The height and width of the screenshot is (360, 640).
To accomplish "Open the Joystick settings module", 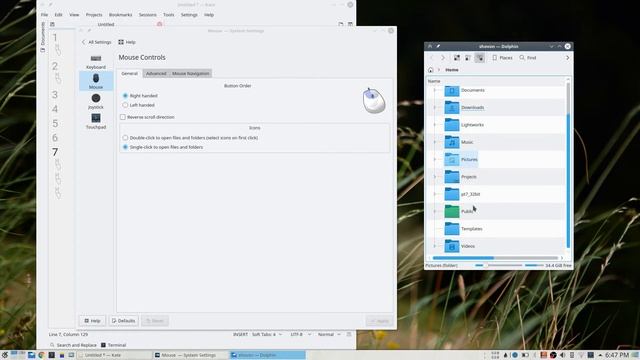I will (x=96, y=101).
